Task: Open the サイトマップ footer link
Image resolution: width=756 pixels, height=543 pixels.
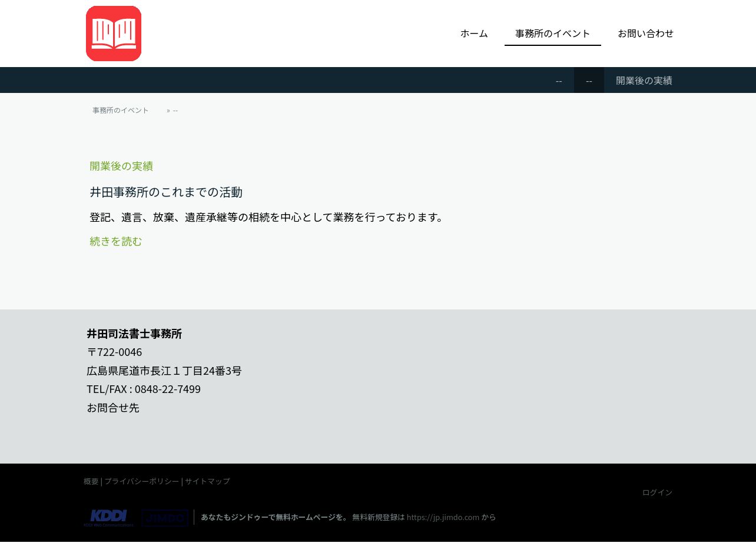Action: pos(207,481)
